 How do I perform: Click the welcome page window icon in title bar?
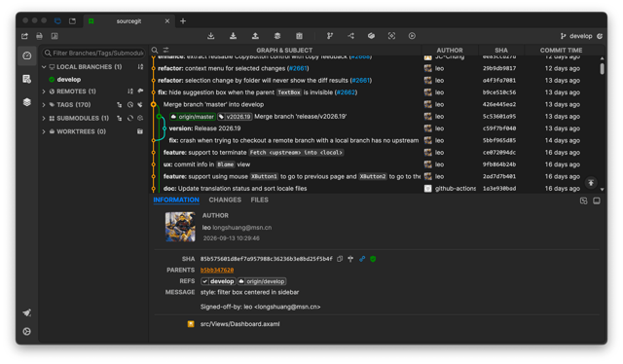tap(72, 21)
